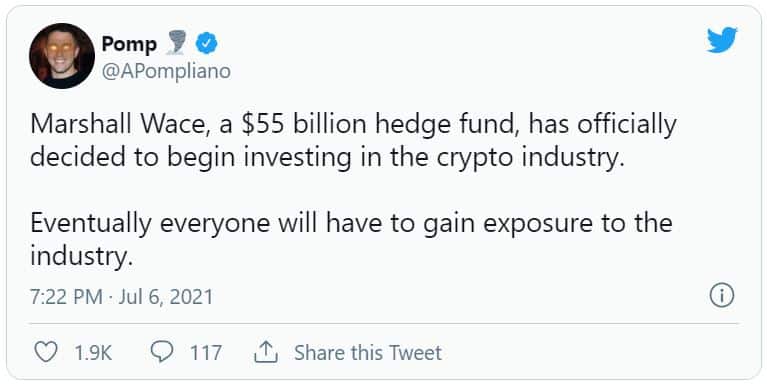767x385 pixels.
Task: Click the Jul 6, 2021 date text
Action: 166,297
